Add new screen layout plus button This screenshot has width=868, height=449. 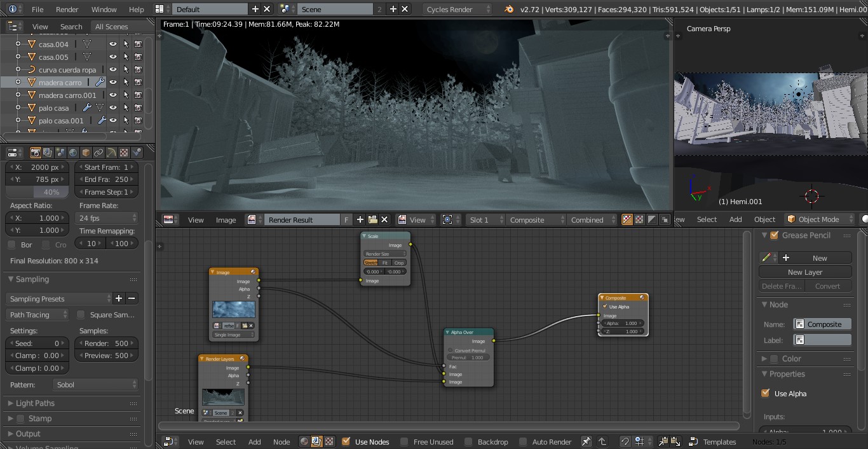coord(255,9)
